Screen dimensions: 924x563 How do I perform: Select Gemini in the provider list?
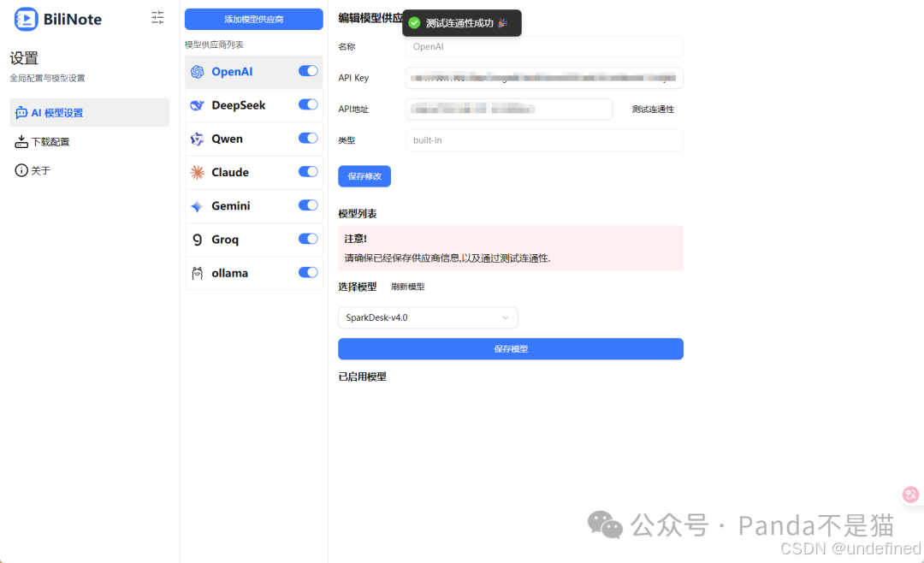[254, 206]
